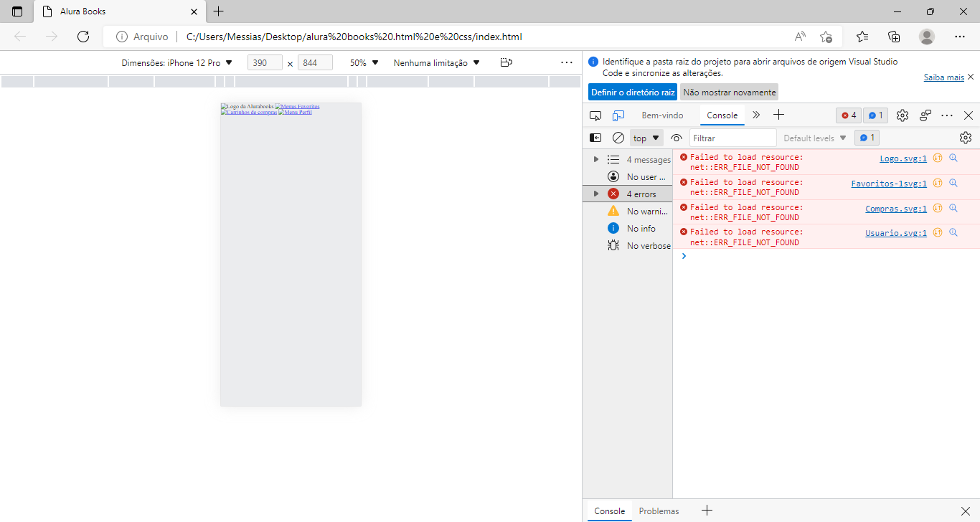Open Default levels dropdown
The image size is (980, 522).
click(814, 138)
